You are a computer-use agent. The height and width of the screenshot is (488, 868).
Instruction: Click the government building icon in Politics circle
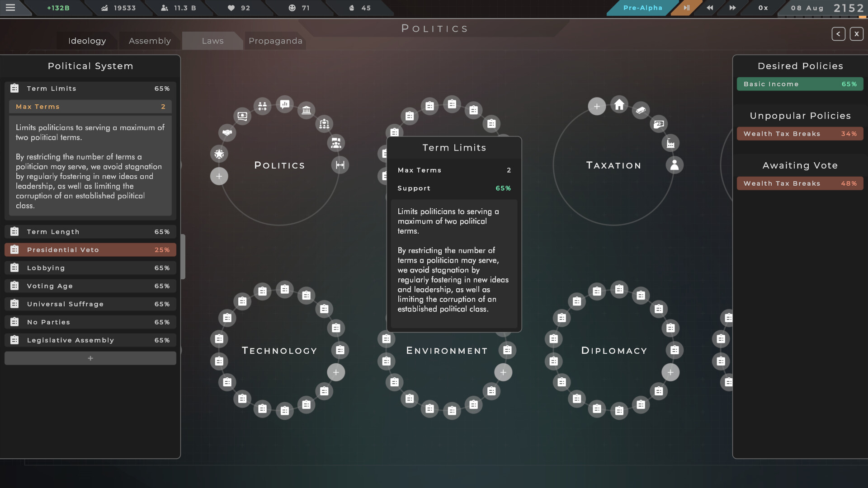coord(306,110)
